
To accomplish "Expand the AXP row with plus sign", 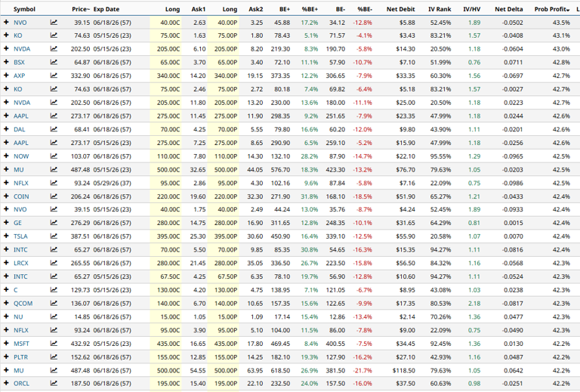I will point(6,76).
